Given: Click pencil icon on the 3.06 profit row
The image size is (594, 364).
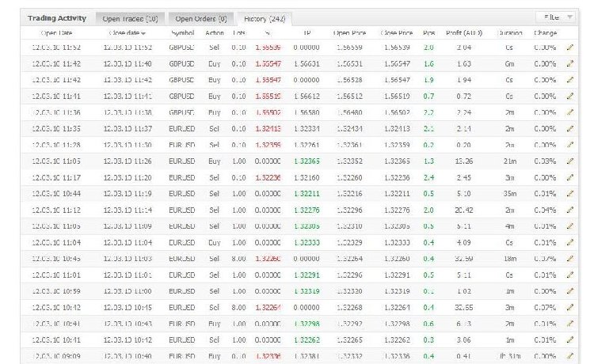Looking at the screenshot, I should (569, 339).
